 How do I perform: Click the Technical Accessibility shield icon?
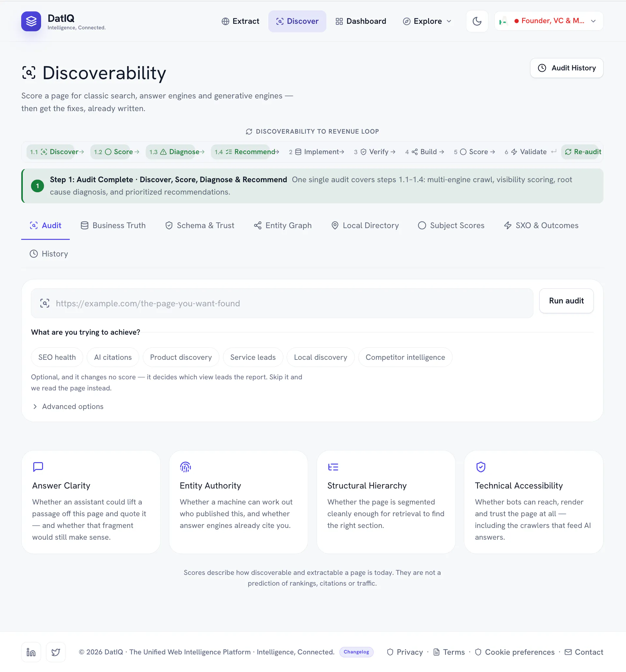[481, 467]
